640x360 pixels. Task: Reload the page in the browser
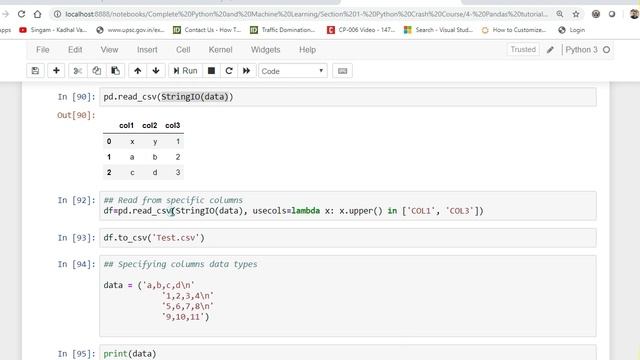pos(21,14)
